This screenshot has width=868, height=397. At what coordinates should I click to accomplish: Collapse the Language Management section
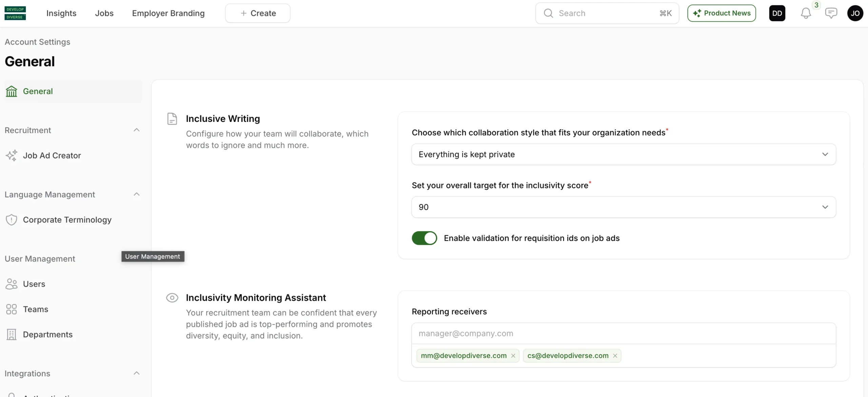(x=136, y=194)
